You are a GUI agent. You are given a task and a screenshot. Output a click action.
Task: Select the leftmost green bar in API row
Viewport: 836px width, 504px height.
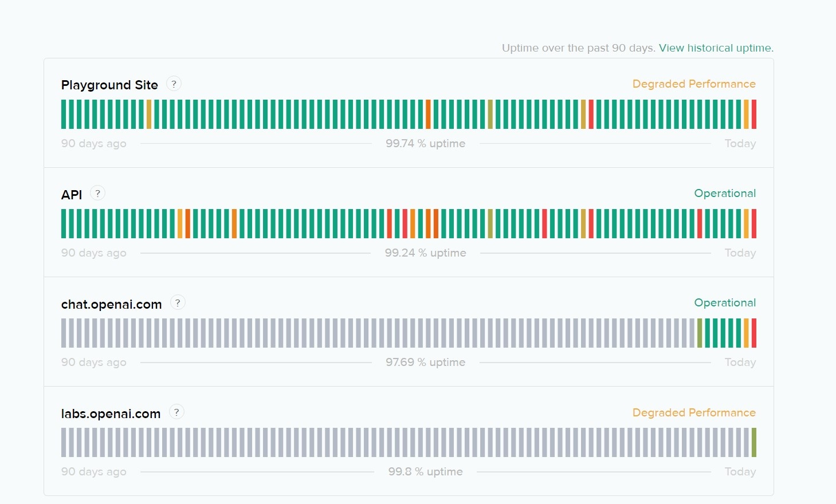[64, 223]
